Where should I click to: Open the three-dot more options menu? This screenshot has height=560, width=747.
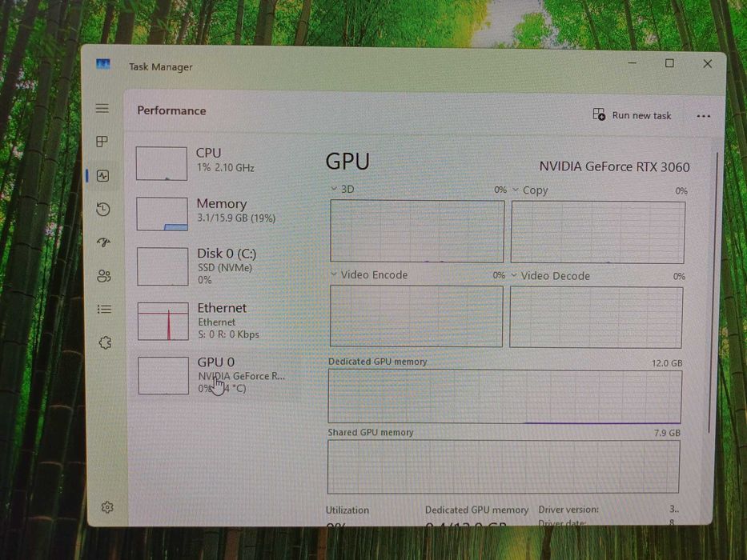click(x=703, y=116)
